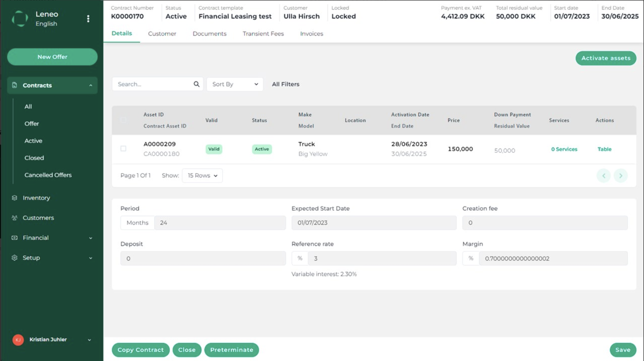Open Offer contracts in sidebar
Screen dimensions: 644x361
(x=32, y=124)
